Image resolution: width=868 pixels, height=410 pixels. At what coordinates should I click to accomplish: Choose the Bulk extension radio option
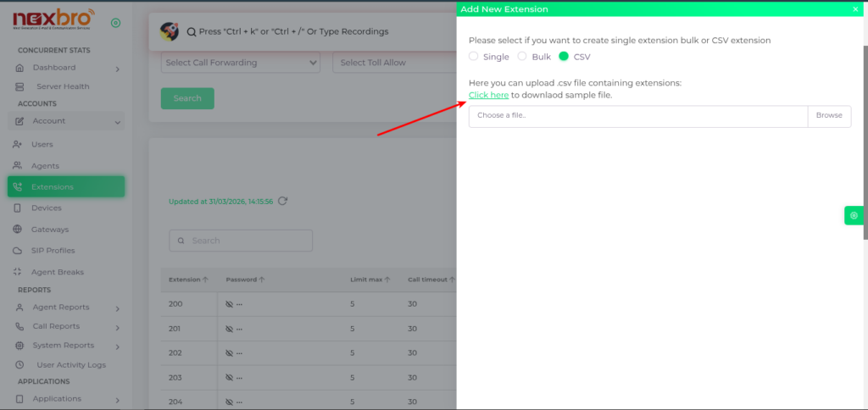tap(522, 57)
